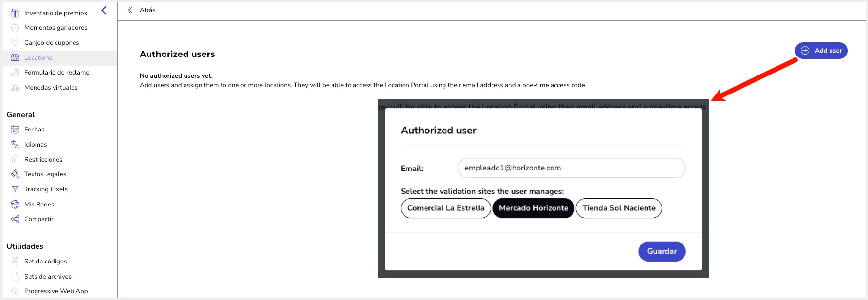Click the Idiomas translate icon
Screen dimensions: 868x300
click(15, 145)
